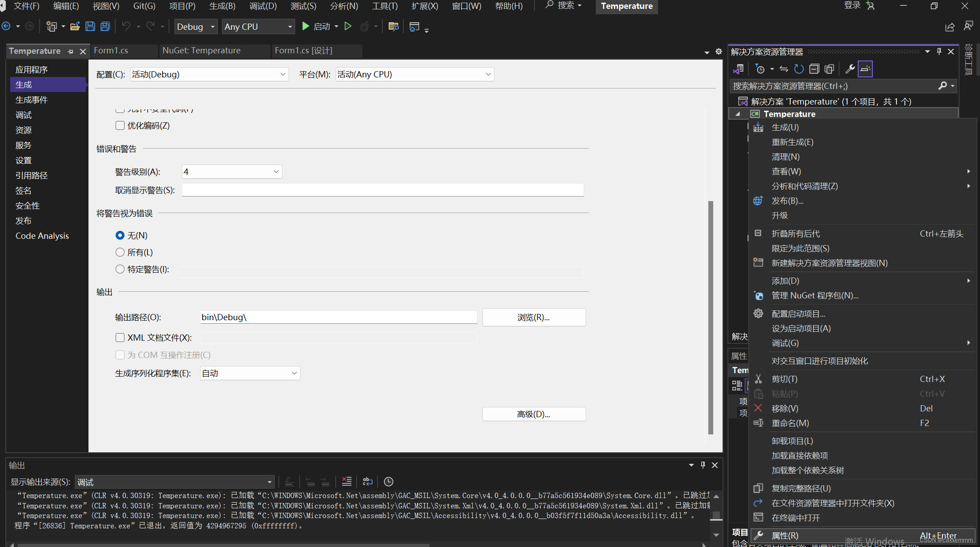
Task: Click the Output panel vertical scrollbar thumb
Action: 716,516
